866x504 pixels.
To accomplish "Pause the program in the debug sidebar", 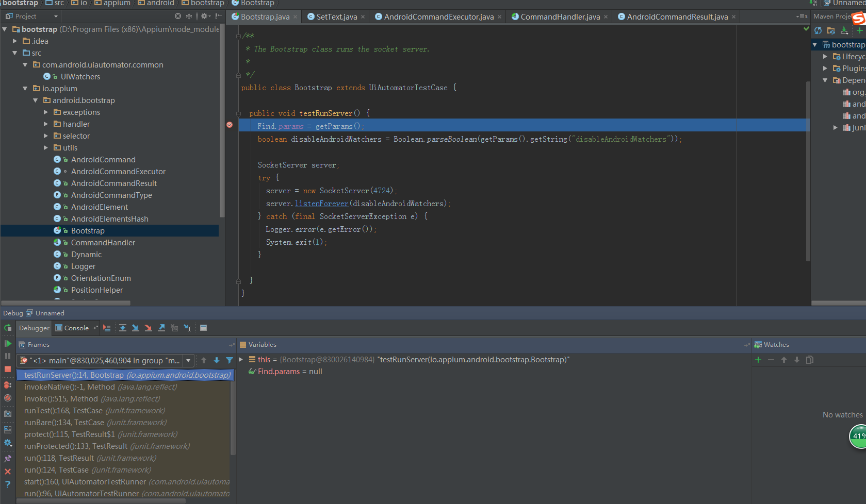I will [8, 356].
